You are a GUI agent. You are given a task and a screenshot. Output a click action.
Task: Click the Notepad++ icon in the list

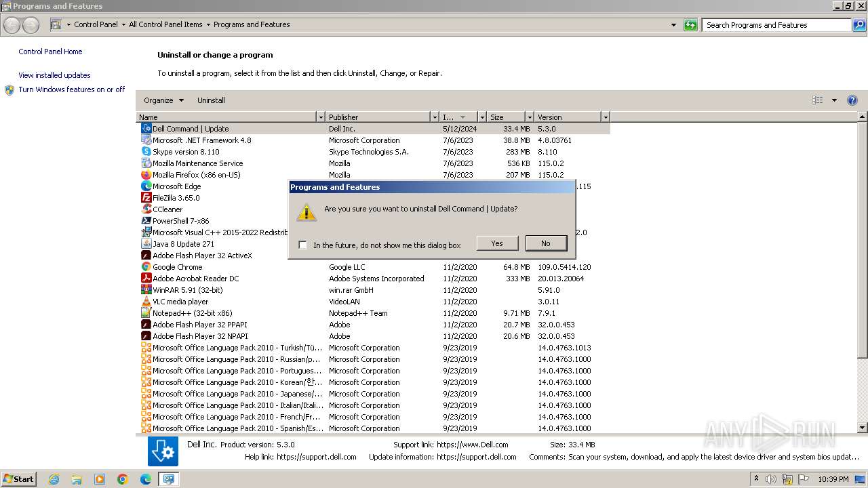point(146,313)
